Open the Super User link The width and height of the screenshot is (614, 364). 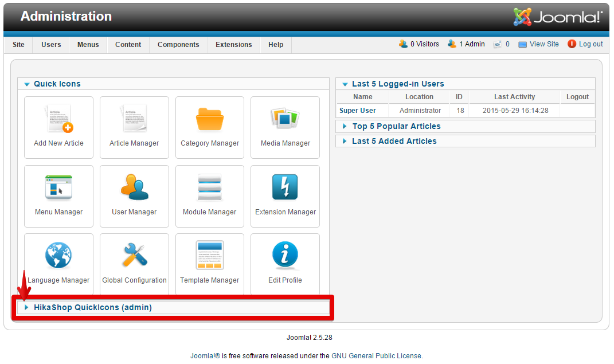coord(358,111)
